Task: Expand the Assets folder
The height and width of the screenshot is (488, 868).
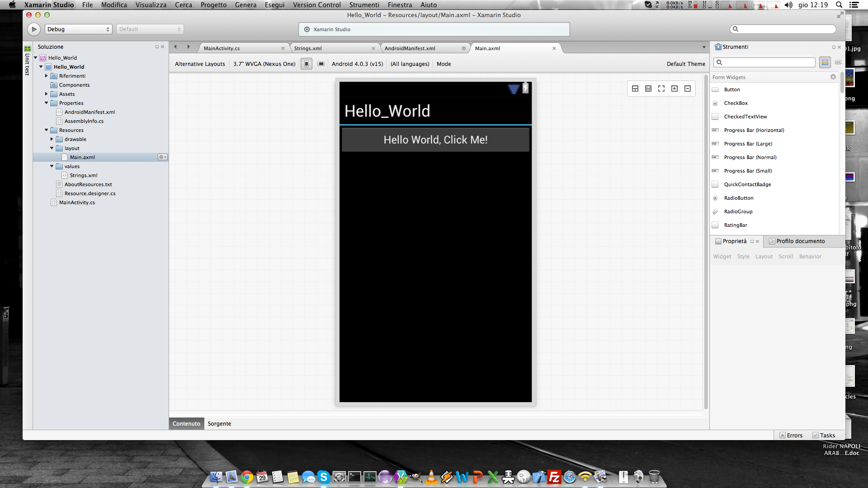Action: pos(47,94)
